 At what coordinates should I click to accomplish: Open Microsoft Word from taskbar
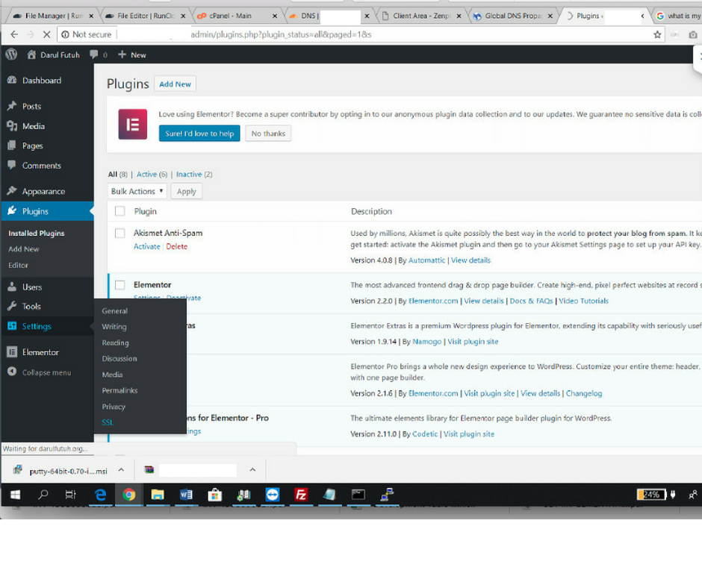(186, 495)
